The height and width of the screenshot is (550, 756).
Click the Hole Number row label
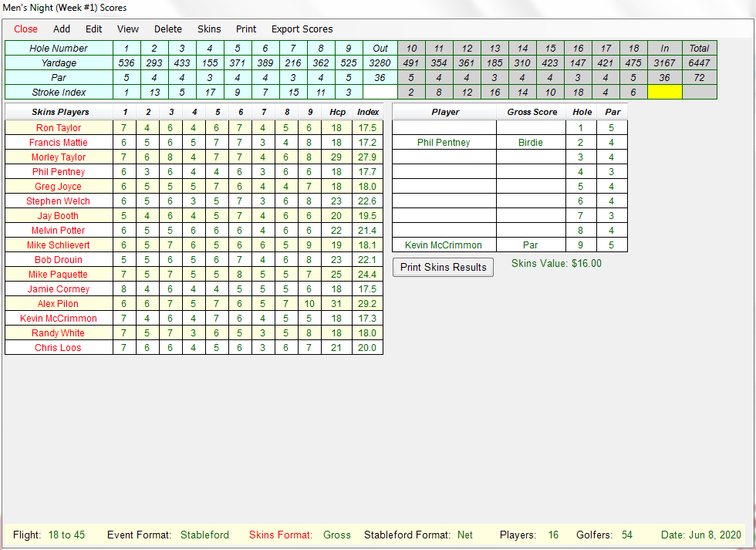tap(59, 48)
